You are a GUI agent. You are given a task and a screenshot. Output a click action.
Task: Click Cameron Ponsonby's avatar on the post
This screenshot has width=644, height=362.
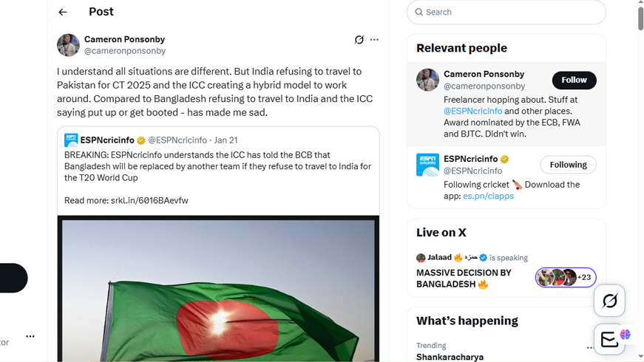click(x=68, y=45)
